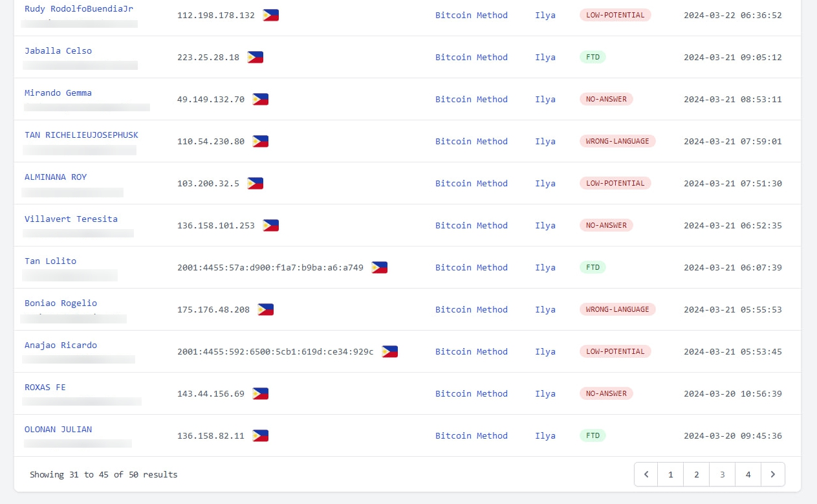Click the flag beside 136.158.101.253

click(x=270, y=225)
